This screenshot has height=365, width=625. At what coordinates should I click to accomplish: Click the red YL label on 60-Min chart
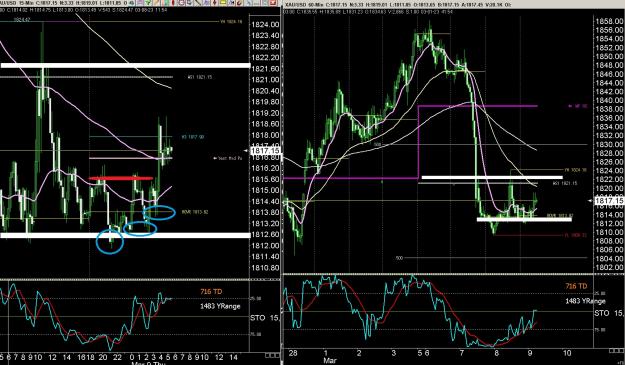tap(576, 235)
